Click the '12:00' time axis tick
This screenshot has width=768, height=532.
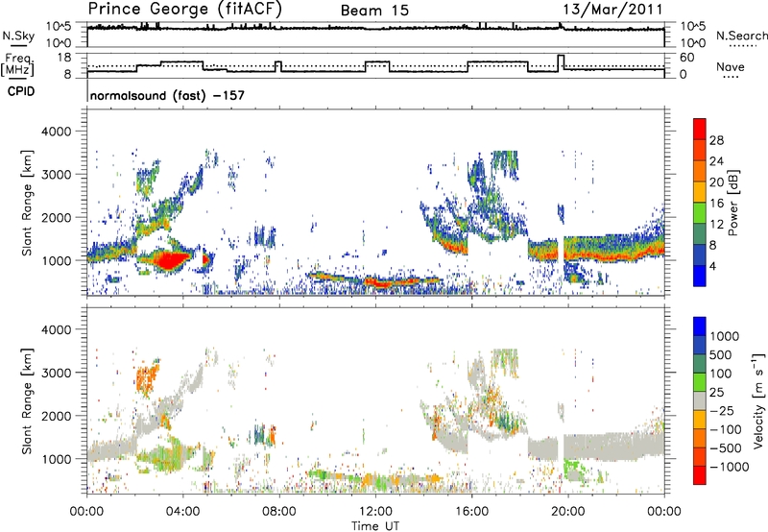pyautogui.click(x=375, y=512)
